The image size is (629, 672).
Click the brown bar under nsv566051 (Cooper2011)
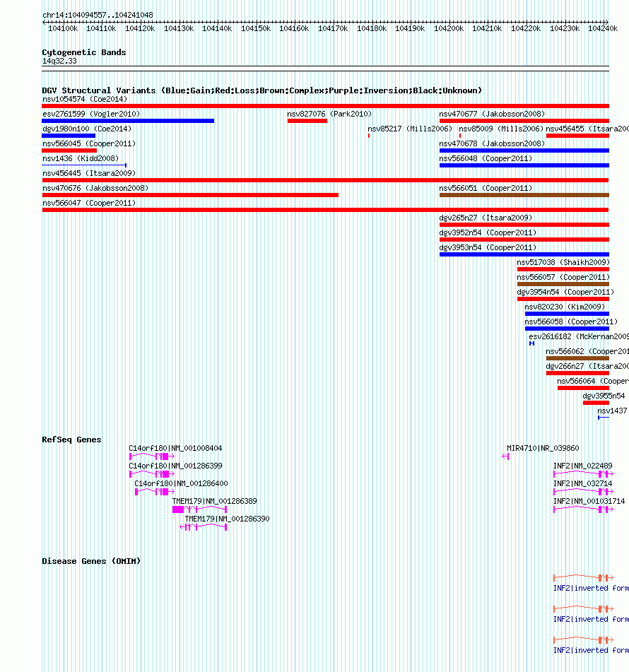point(524,195)
